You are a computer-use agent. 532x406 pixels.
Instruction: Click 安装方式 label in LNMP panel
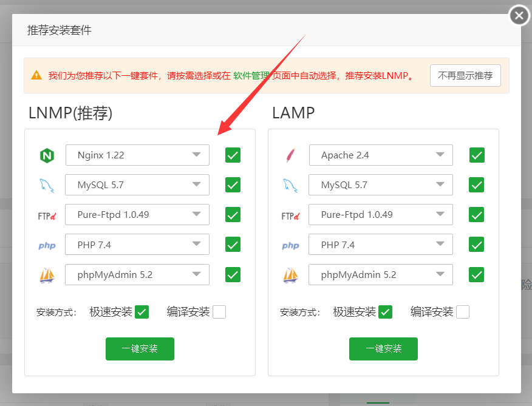point(56,313)
